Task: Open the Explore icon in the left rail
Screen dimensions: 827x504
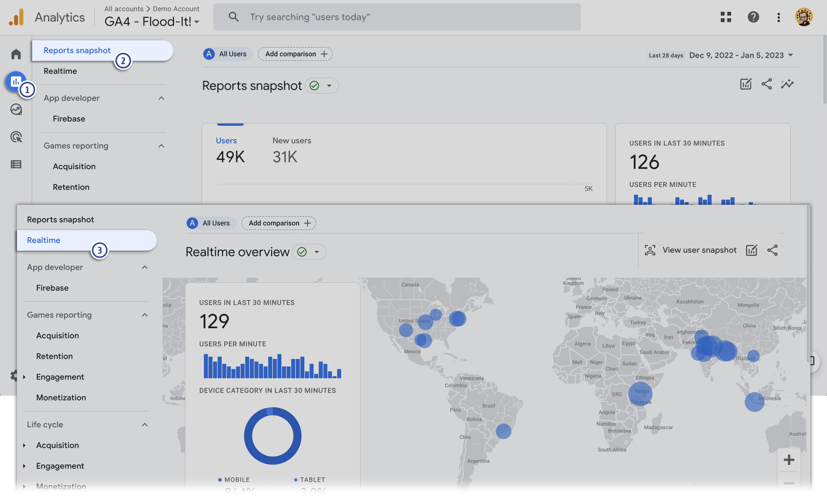Action: pos(16,109)
